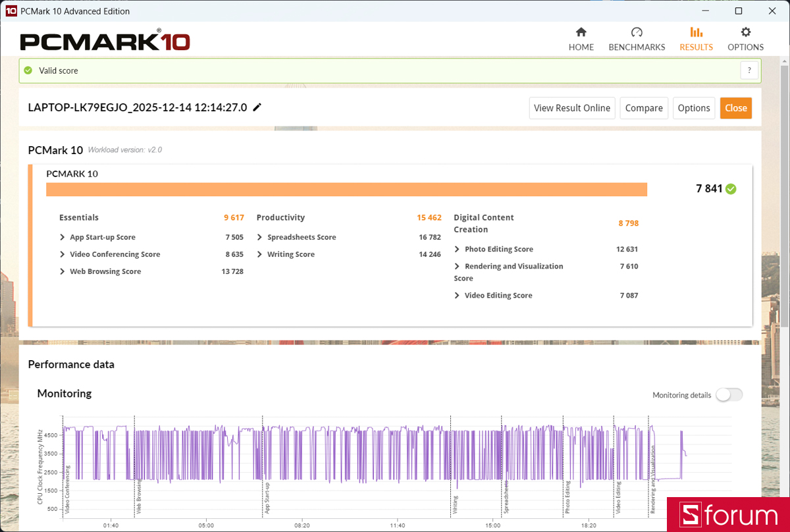This screenshot has height=532, width=790.
Task: Toggle the Monitoring details switch
Action: [x=729, y=395]
